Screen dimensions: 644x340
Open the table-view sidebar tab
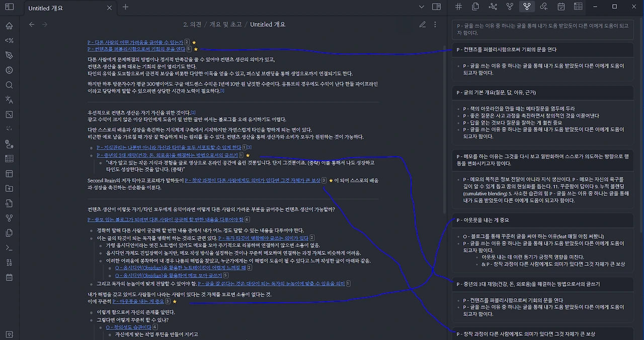pos(578,7)
